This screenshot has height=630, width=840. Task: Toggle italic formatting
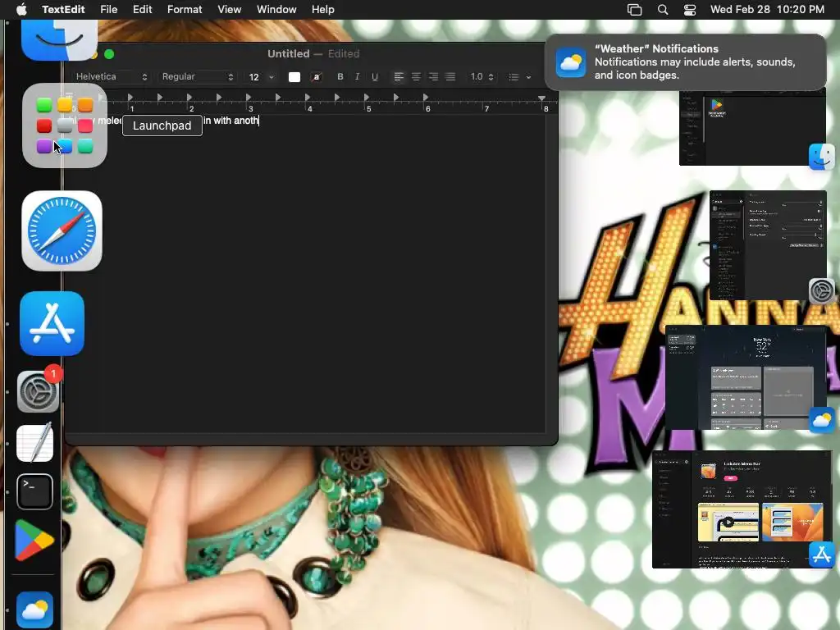(358, 76)
